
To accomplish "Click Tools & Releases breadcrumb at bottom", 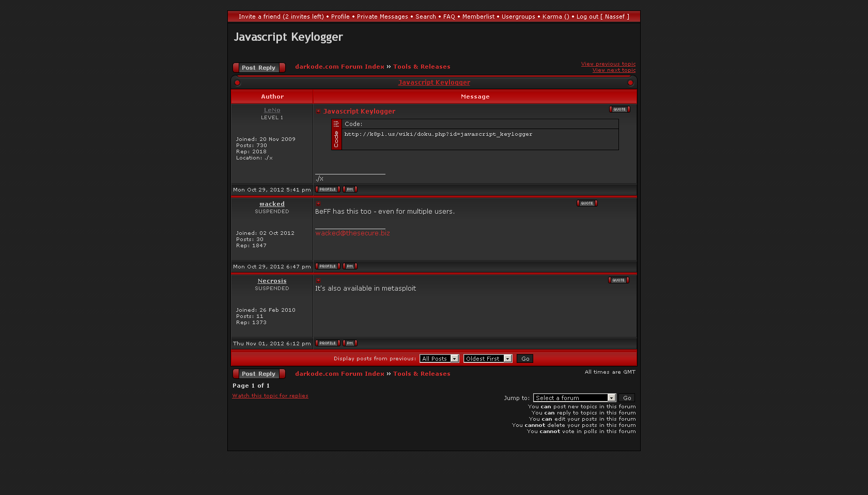I will (422, 374).
